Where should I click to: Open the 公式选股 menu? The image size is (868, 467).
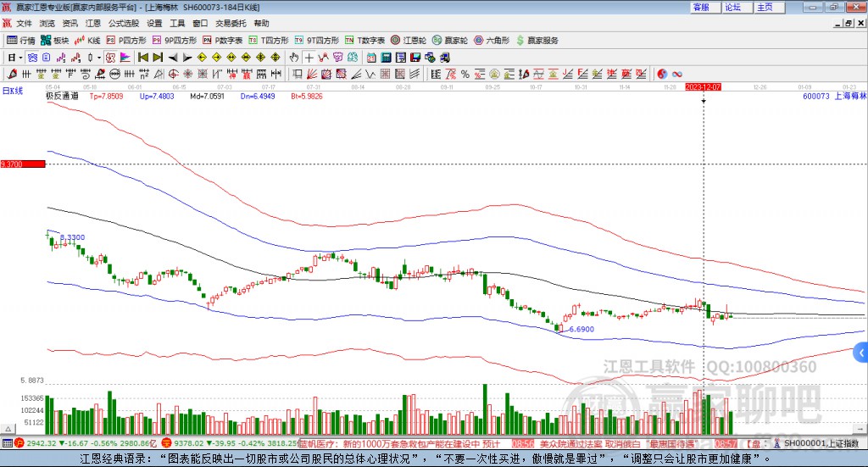[x=123, y=23]
